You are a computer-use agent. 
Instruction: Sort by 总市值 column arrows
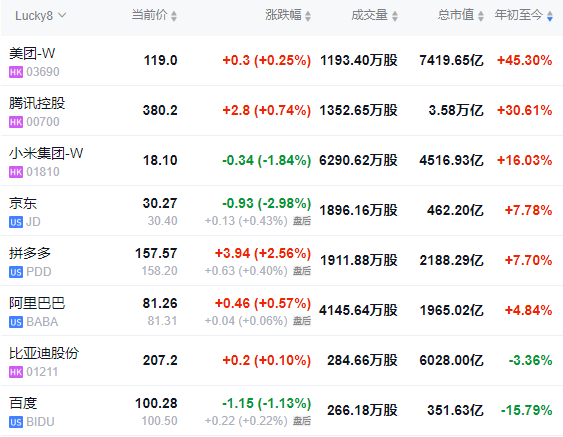(481, 16)
